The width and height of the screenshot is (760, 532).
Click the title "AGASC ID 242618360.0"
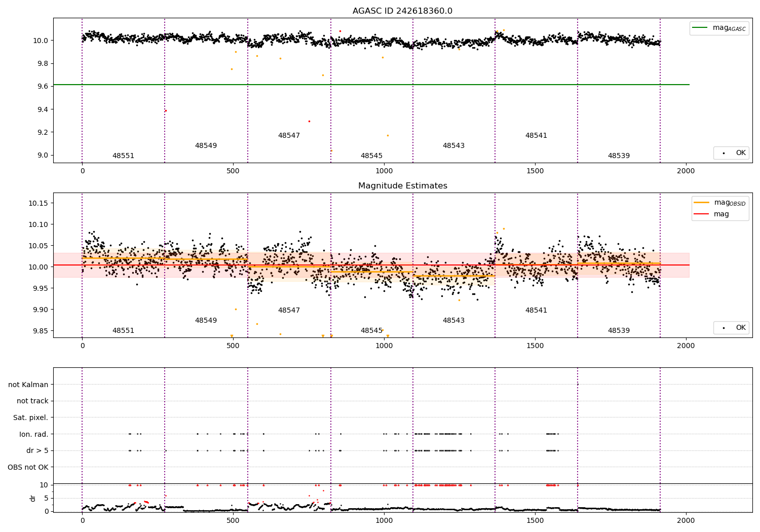402,11
